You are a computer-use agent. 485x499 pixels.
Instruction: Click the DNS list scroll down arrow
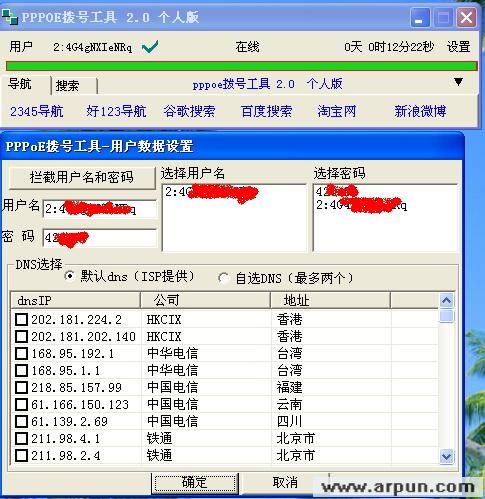point(446,456)
